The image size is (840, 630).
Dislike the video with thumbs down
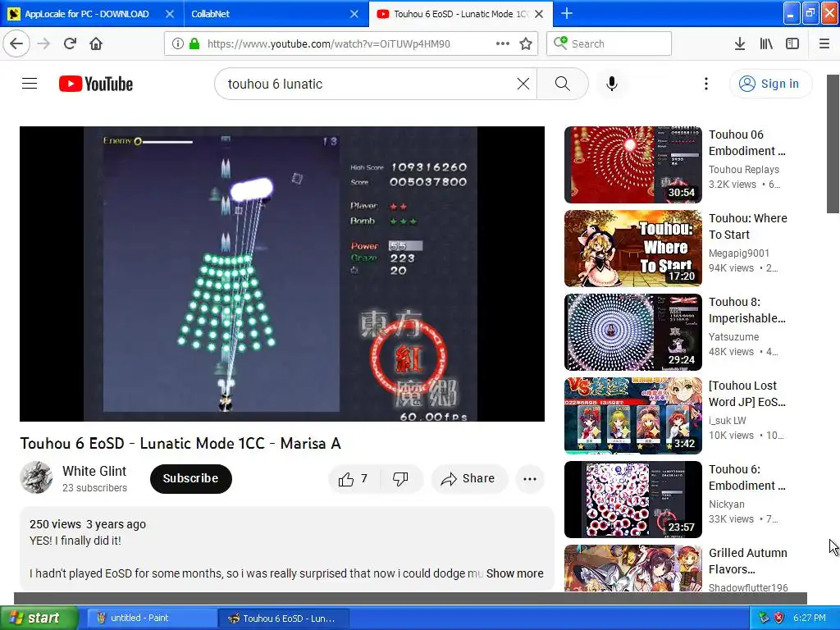tap(400, 478)
